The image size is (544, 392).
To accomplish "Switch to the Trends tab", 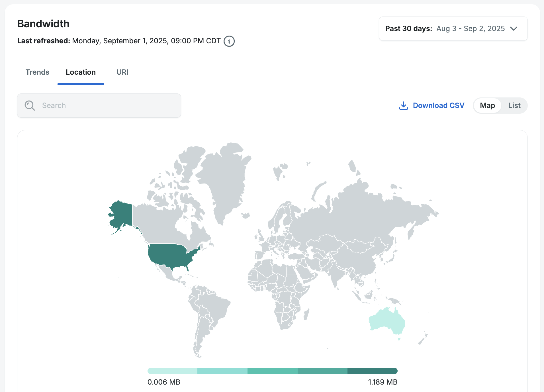I will click(37, 72).
